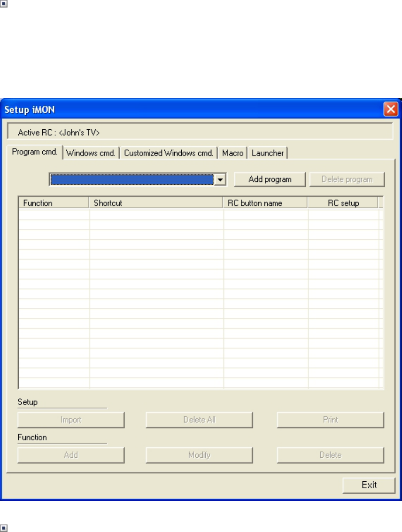Click the Active RC John's TV label
The image size is (402, 532).
(x=59, y=133)
